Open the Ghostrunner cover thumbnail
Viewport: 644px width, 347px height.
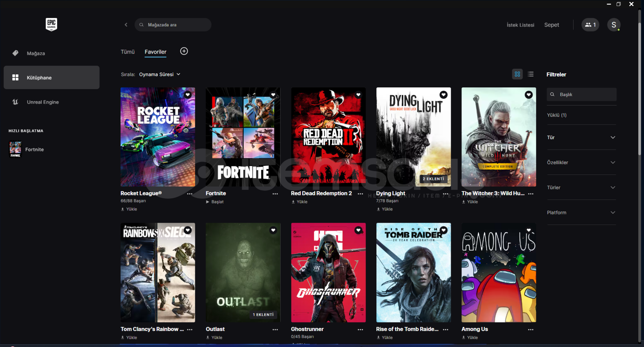point(328,273)
